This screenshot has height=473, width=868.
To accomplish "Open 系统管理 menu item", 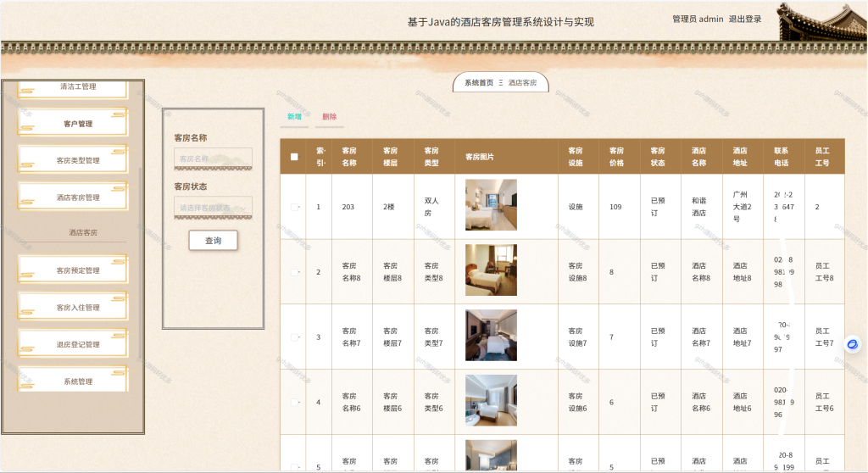I will point(73,381).
